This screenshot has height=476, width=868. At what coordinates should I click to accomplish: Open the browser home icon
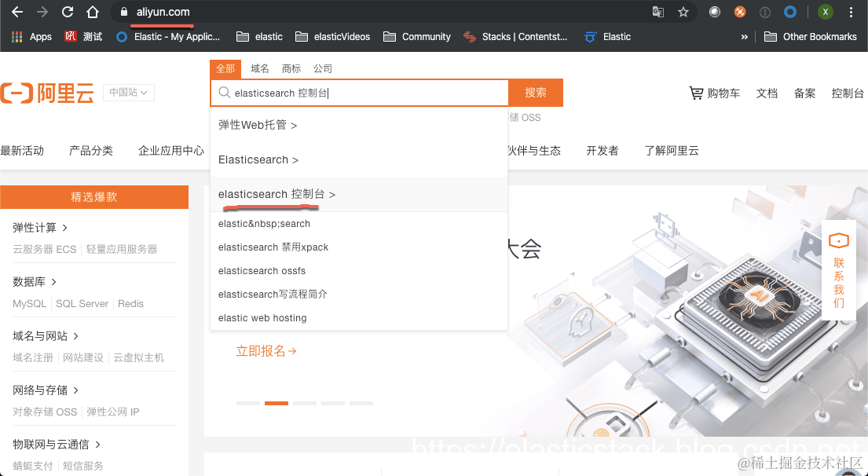[x=93, y=12]
